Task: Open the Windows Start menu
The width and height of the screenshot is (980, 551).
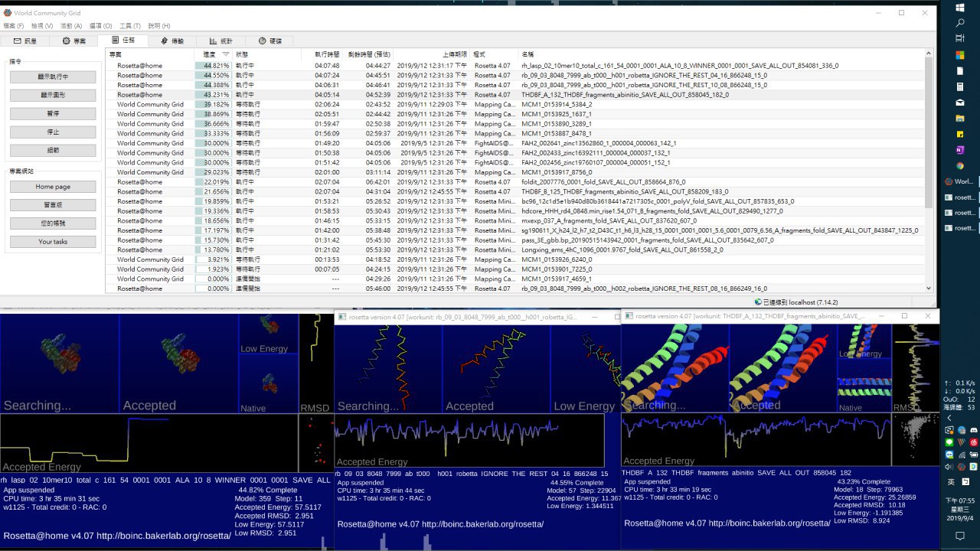Action: click(x=959, y=7)
